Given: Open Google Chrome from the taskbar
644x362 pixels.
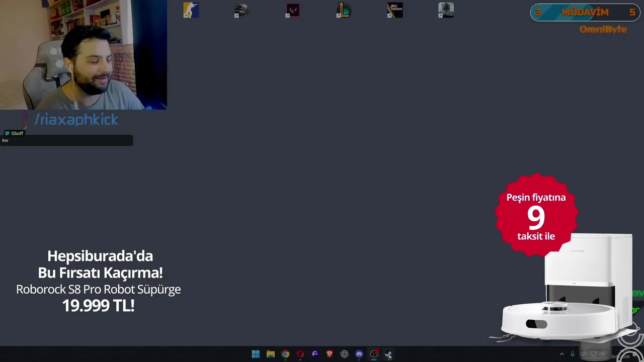Looking at the screenshot, I should [x=285, y=354].
